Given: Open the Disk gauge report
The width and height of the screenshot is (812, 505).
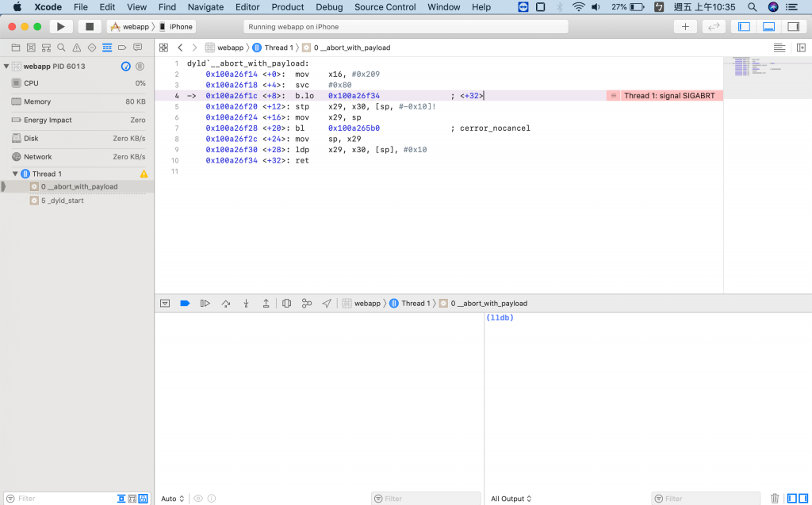Looking at the screenshot, I should [78, 138].
